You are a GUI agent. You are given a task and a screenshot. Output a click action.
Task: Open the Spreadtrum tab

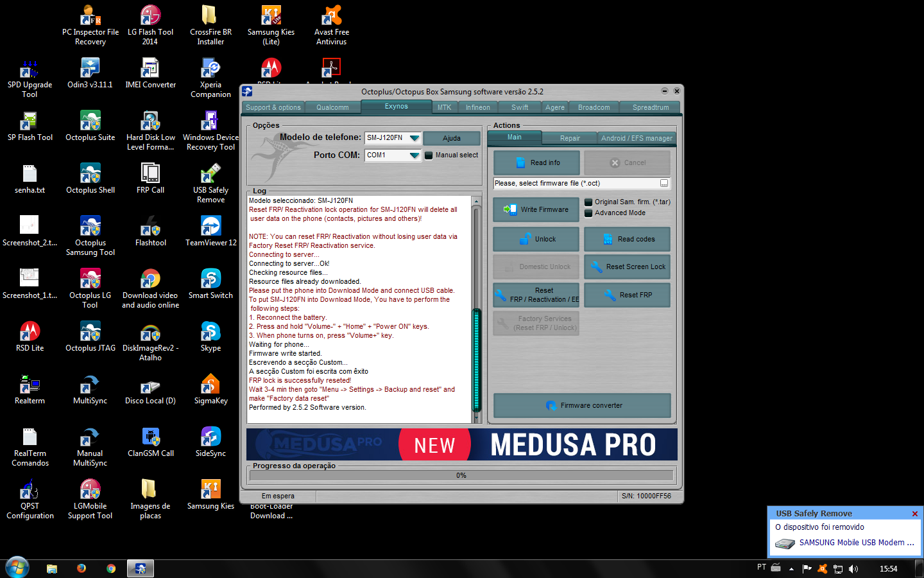651,107
